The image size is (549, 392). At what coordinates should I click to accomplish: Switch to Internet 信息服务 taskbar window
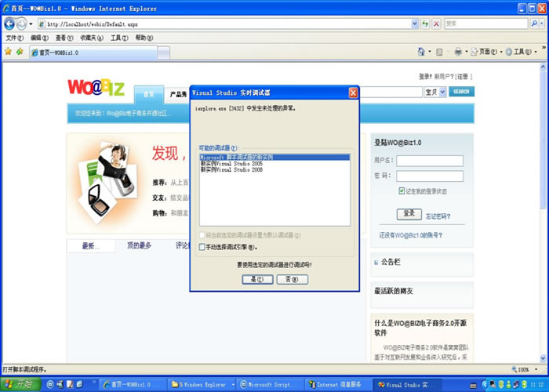pyautogui.click(x=338, y=385)
